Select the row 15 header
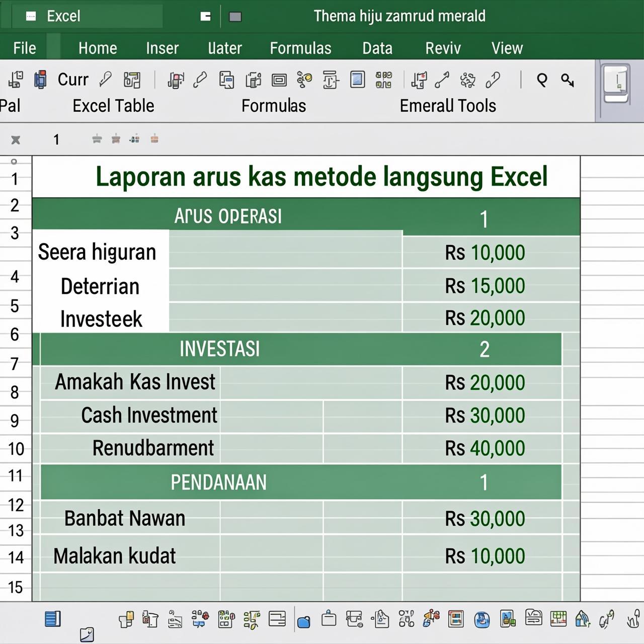Viewport: 644px width, 644px height. pos(16,587)
